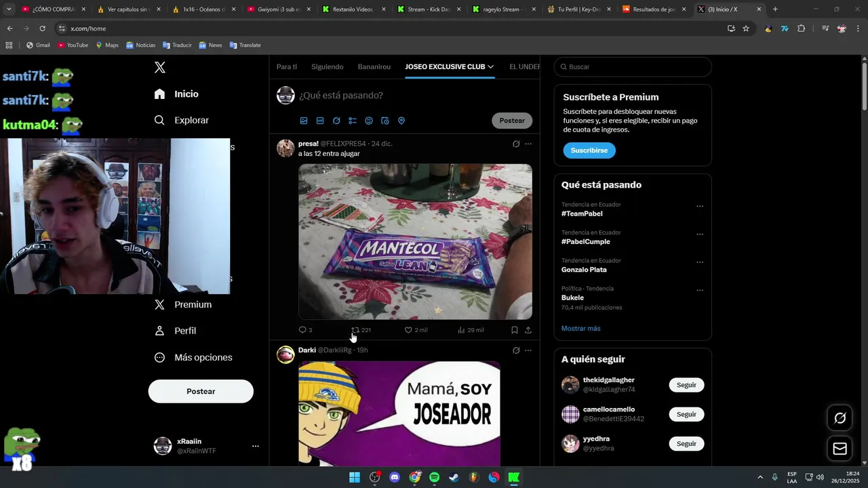Open options for #PabelCumple trend

[x=700, y=235]
